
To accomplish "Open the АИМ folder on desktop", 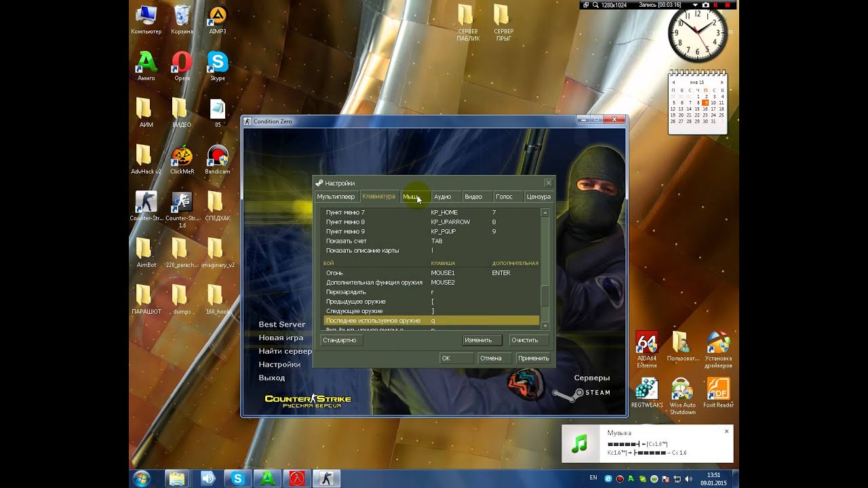I will 146,113.
